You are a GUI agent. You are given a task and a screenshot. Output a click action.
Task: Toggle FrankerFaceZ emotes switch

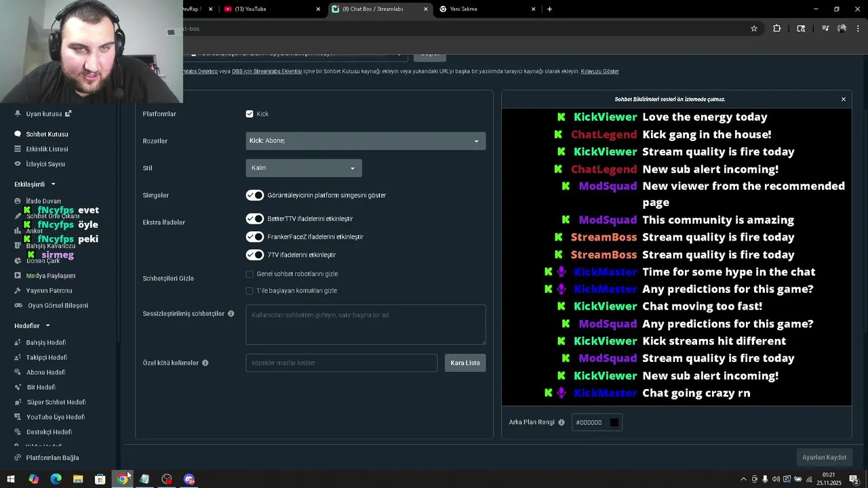tap(255, 237)
